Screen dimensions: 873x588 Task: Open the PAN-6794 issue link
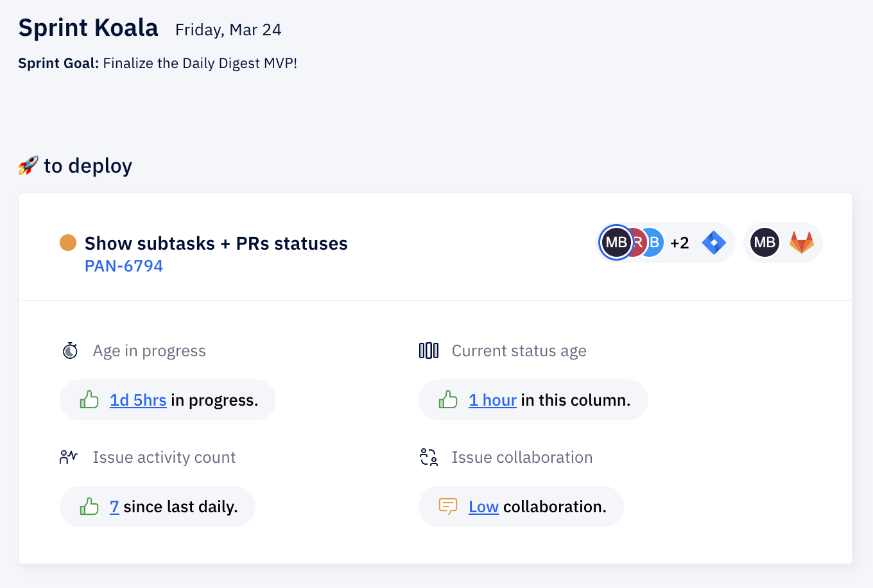124,266
